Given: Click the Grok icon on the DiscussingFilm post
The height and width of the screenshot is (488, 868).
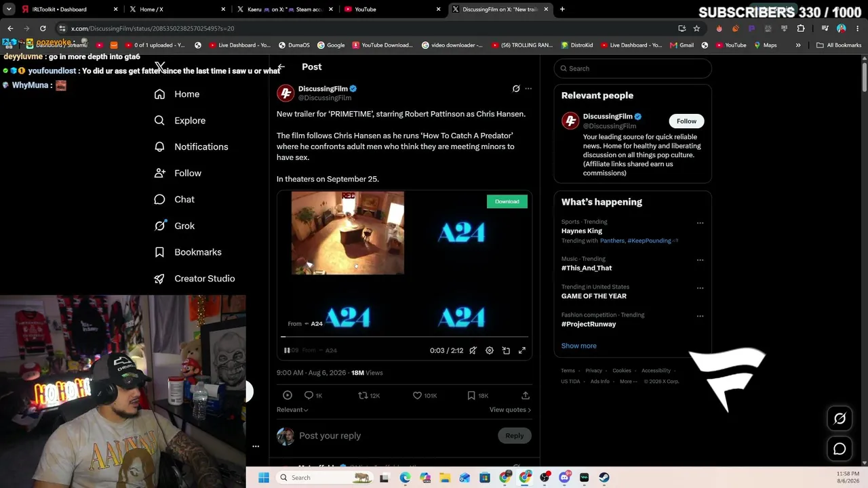Looking at the screenshot, I should click(x=516, y=89).
